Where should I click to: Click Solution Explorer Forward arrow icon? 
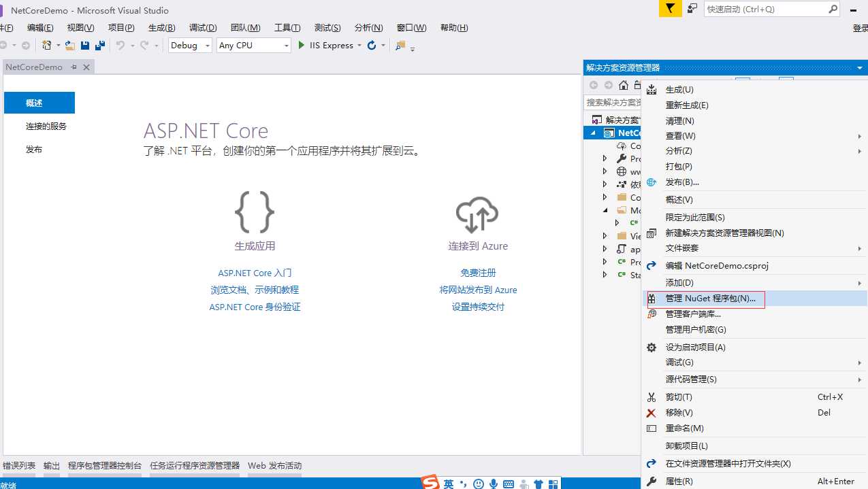[609, 85]
